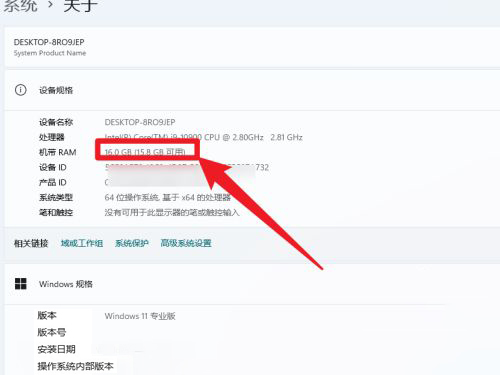Click the 处理器 label
Screen dimensions: 500x375
pos(52,137)
